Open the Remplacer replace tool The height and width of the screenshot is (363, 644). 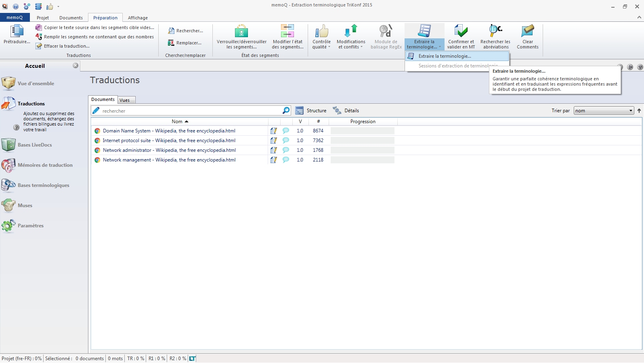185,43
